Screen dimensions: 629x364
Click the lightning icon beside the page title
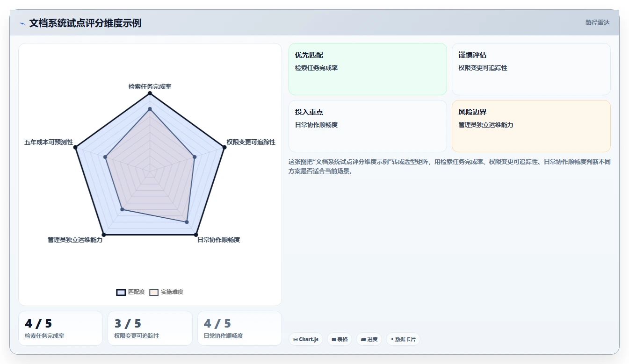click(x=22, y=23)
